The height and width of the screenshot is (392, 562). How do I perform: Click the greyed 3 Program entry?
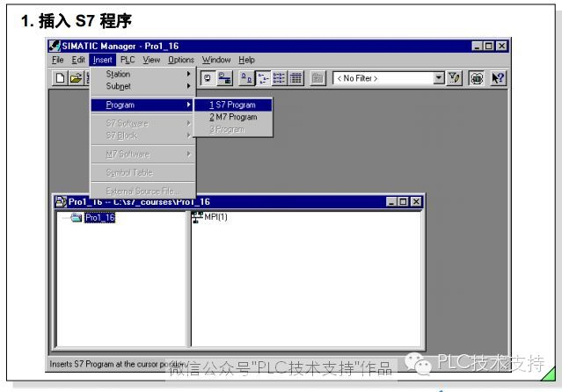tap(233, 129)
